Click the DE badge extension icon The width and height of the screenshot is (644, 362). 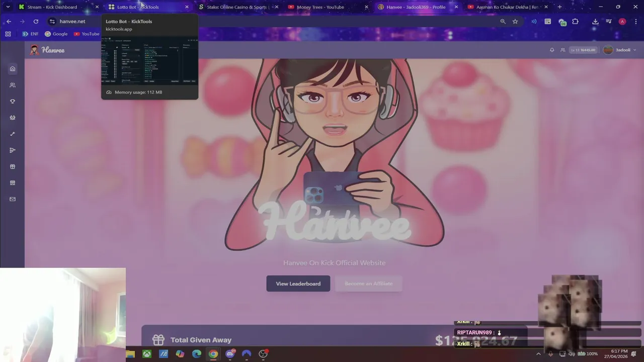pyautogui.click(x=562, y=22)
